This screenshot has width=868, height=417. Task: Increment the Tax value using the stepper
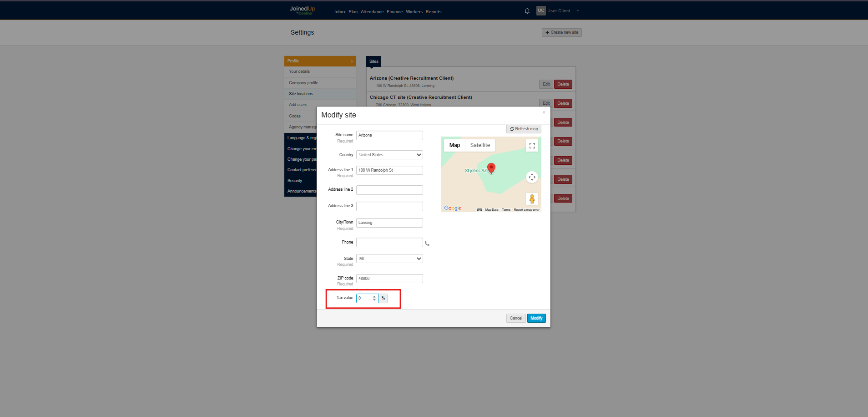375,296
